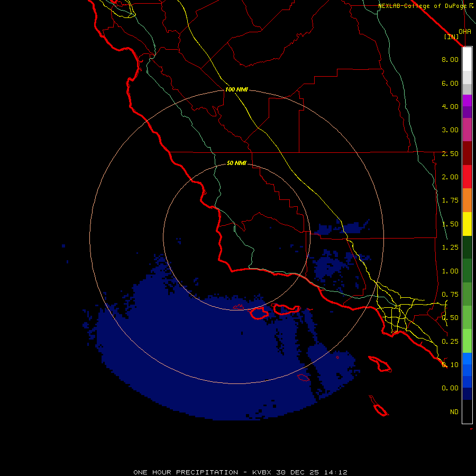Select the 2.50 legend label
The image size is (476, 476).
click(450, 153)
